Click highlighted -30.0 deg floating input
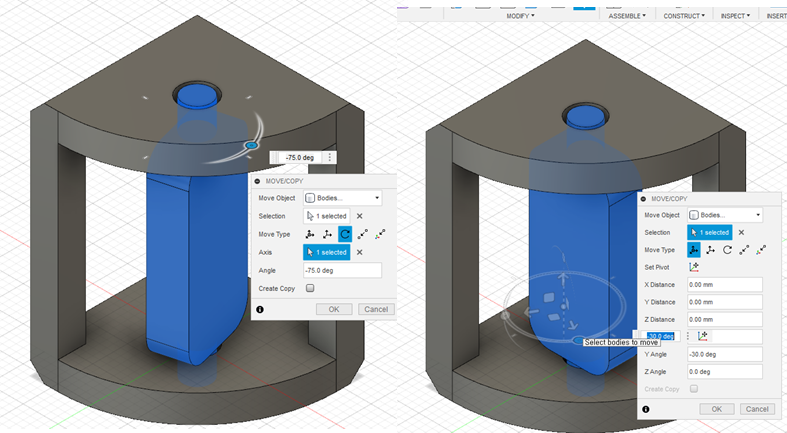Screen dimensions: 787x433 (x=661, y=336)
